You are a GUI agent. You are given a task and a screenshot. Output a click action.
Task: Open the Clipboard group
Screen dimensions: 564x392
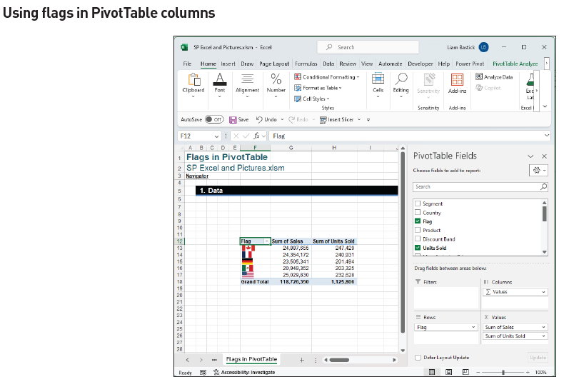point(193,85)
